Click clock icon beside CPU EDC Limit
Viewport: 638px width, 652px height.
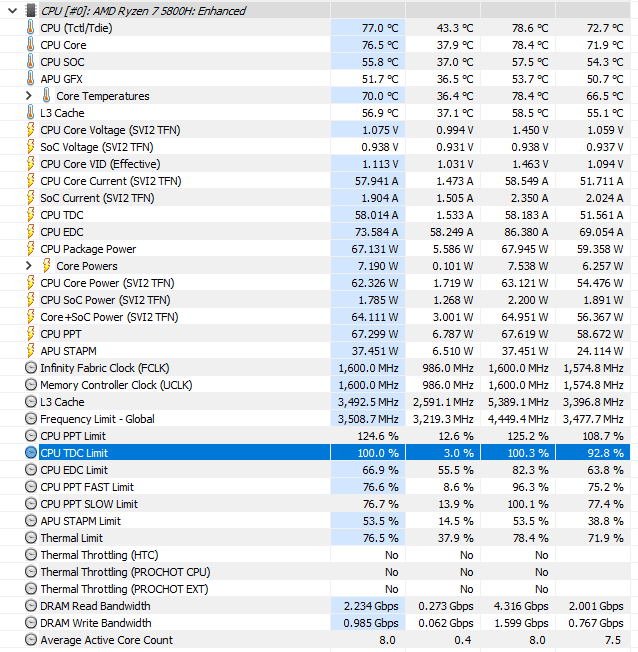(31, 469)
